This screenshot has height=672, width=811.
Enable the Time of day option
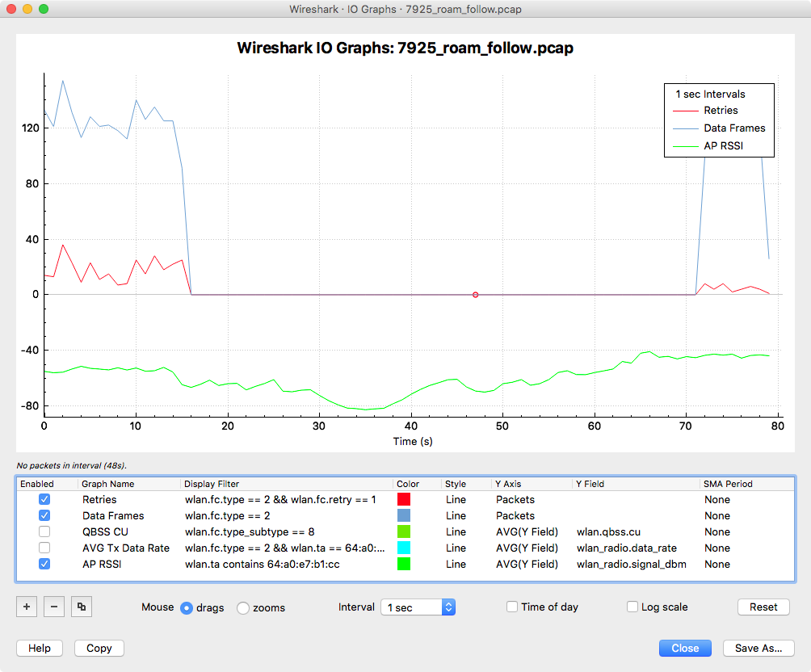pyautogui.click(x=513, y=607)
